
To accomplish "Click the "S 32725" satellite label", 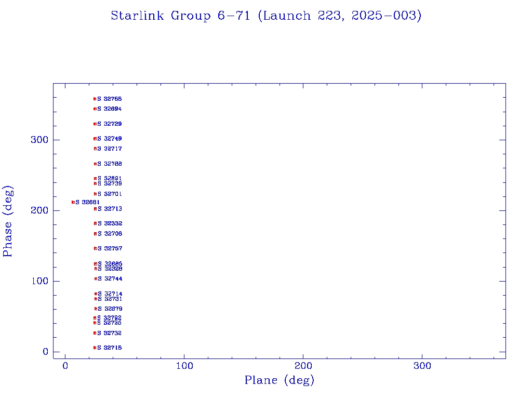I will coord(109,323).
